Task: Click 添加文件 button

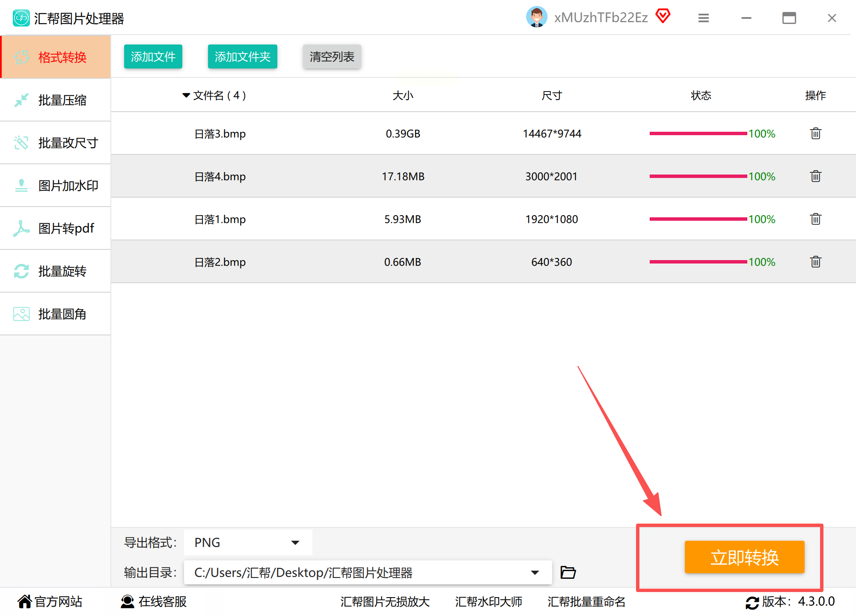Action: 153,56
